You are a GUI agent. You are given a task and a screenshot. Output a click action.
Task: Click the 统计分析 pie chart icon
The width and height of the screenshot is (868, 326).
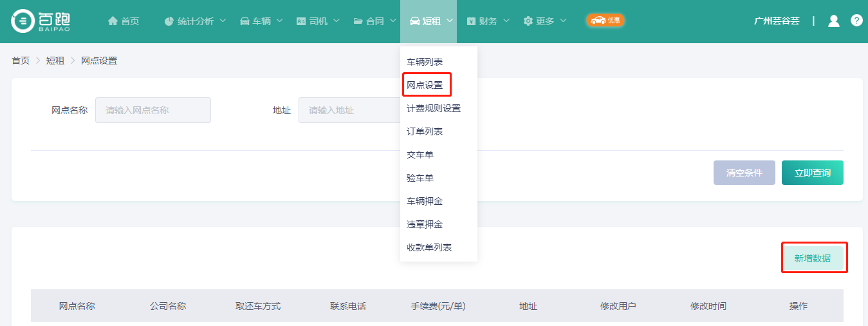[x=169, y=21]
